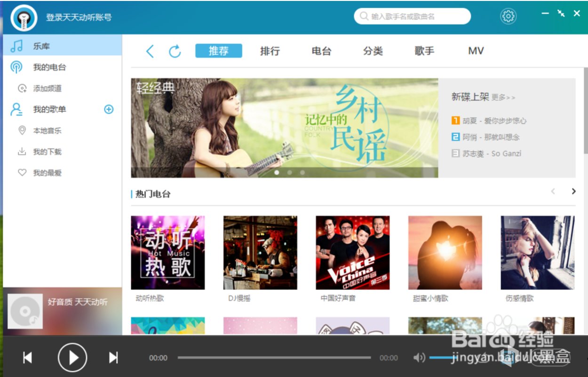Click the 好音质 天天动听 now-playing text
Image resolution: width=588 pixels, height=377 pixels.
(78, 302)
